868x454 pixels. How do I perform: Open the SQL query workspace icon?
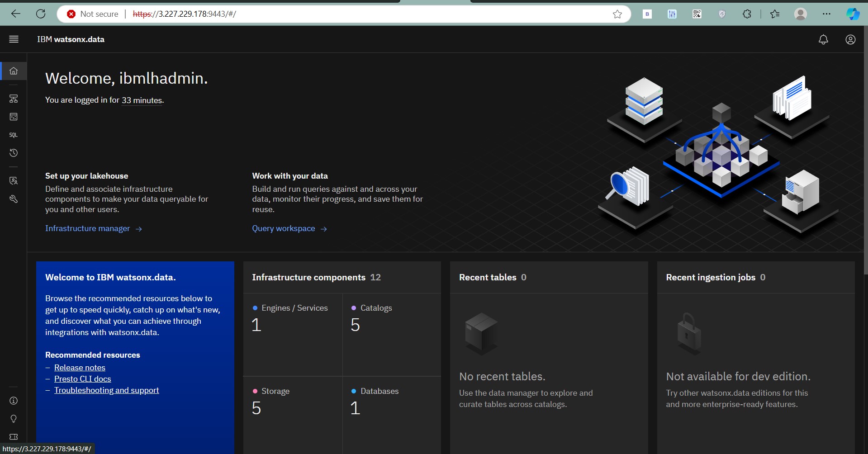(x=14, y=135)
